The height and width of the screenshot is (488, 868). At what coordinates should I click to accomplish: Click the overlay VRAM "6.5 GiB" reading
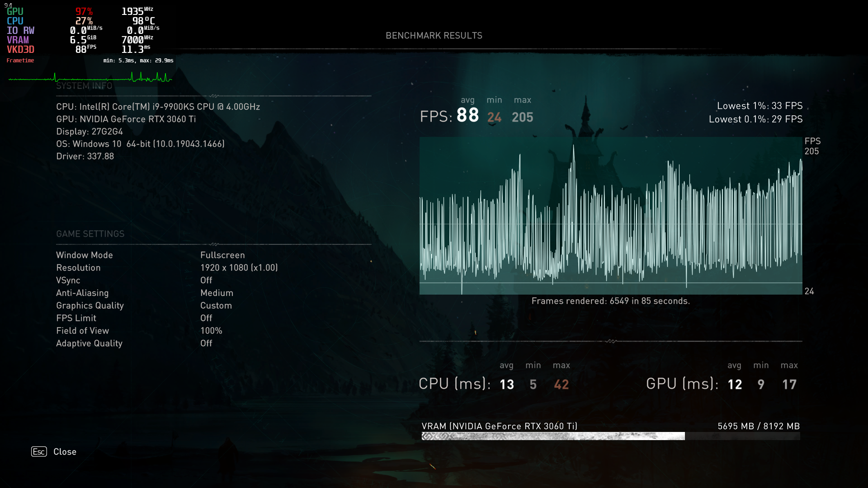83,40
